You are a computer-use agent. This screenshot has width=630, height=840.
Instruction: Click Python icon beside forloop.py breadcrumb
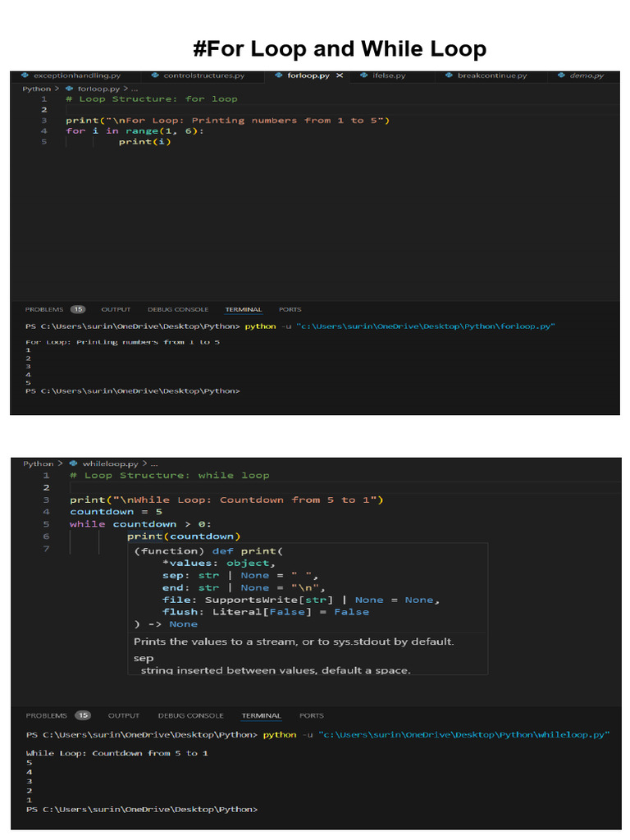(x=69, y=89)
